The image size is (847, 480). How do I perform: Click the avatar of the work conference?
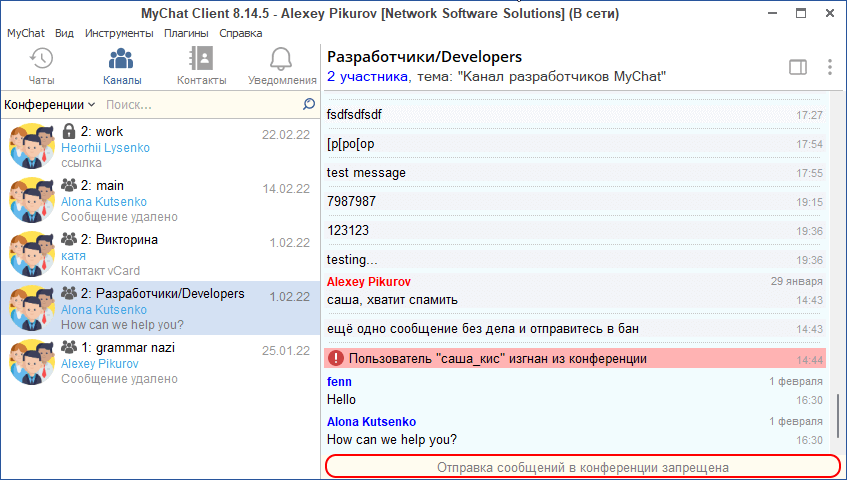(x=31, y=146)
